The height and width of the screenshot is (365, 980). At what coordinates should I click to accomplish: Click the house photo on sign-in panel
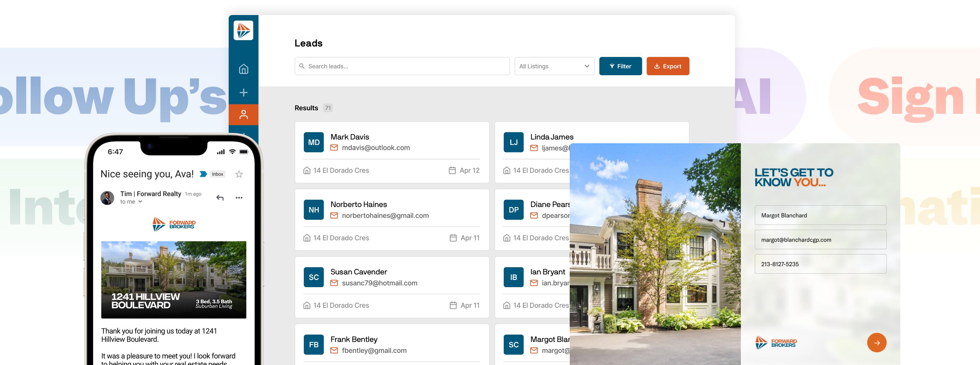(x=655, y=254)
